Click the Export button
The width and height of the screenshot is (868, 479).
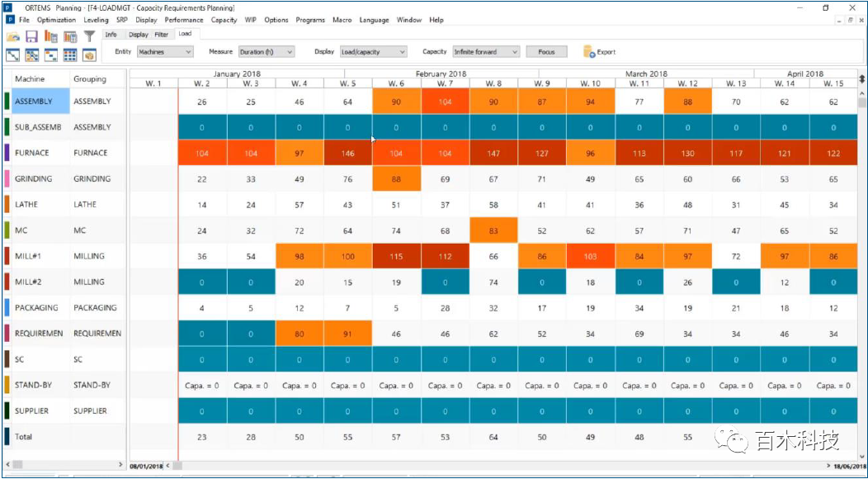(x=600, y=52)
